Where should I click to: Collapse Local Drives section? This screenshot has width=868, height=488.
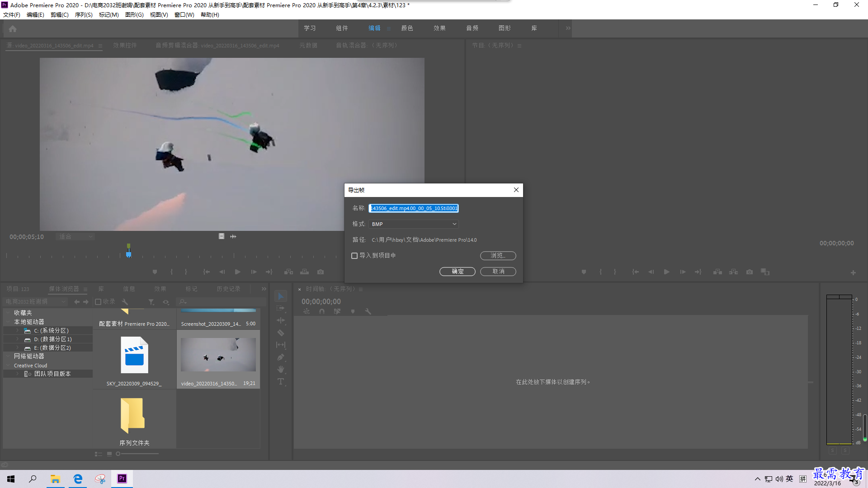point(8,322)
